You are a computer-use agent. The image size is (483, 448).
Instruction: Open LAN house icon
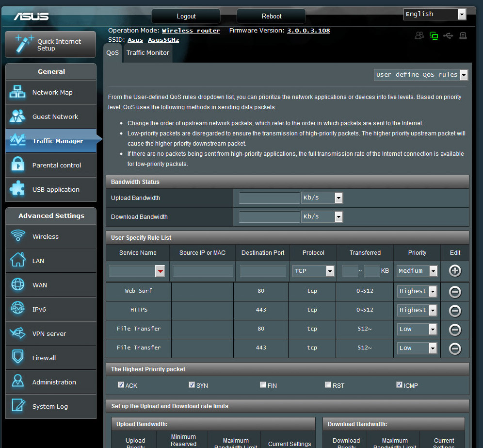18,260
